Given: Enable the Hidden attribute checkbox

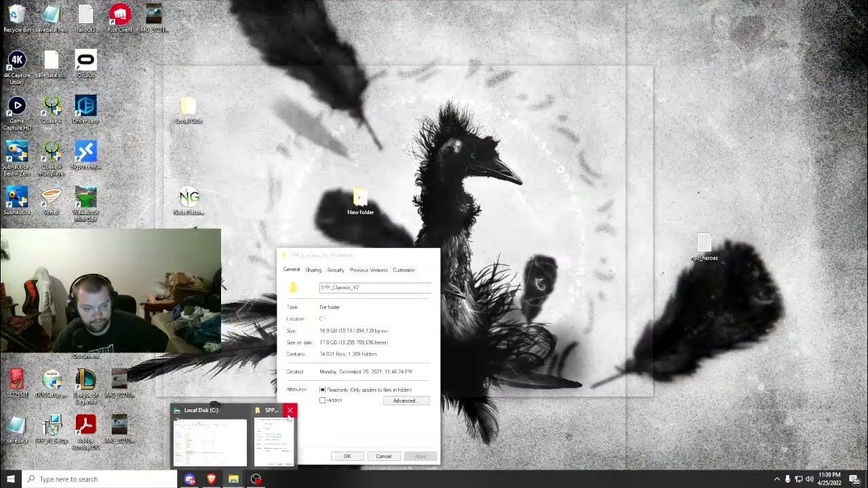Looking at the screenshot, I should [x=323, y=401].
